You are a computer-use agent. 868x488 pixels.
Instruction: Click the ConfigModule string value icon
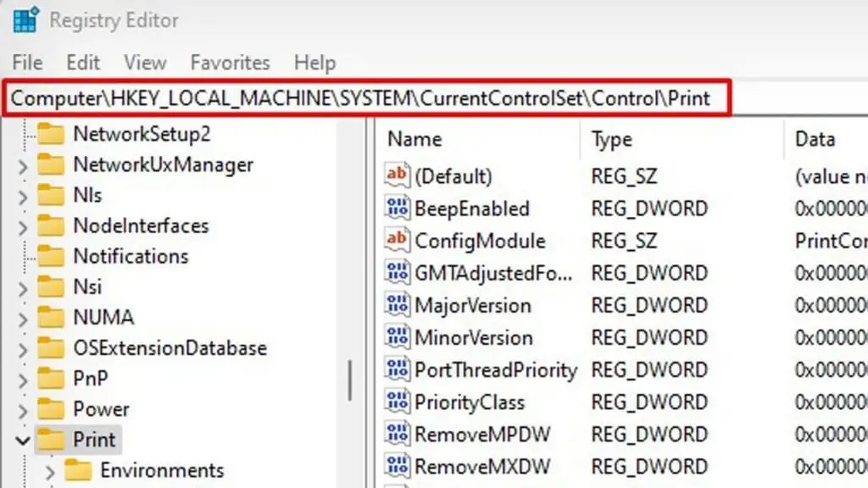(398, 240)
